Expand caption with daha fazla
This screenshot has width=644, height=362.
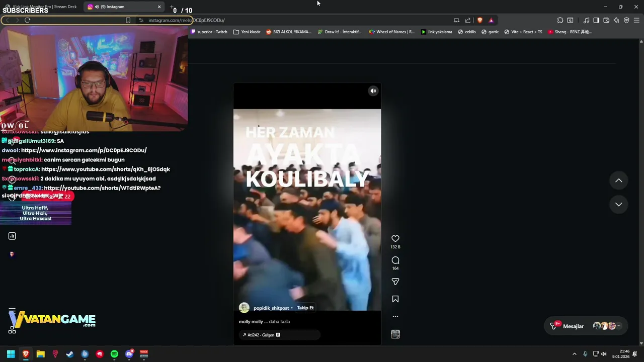[x=279, y=322]
